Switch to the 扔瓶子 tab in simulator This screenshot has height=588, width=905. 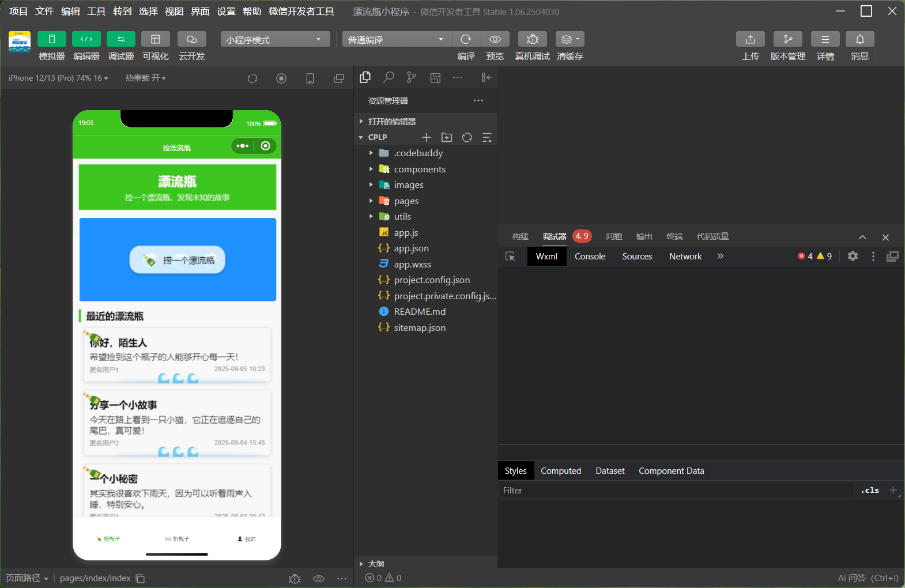[x=177, y=539]
